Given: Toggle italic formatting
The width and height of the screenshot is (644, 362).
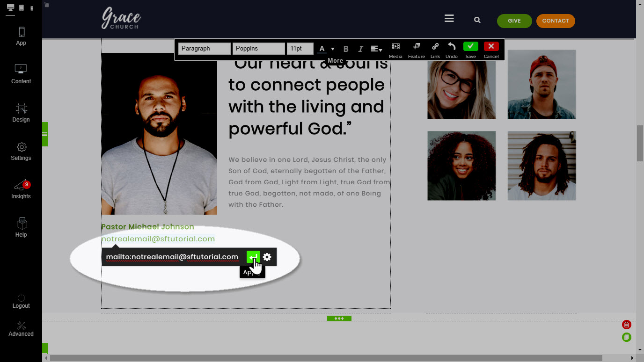Looking at the screenshot, I should click(360, 49).
